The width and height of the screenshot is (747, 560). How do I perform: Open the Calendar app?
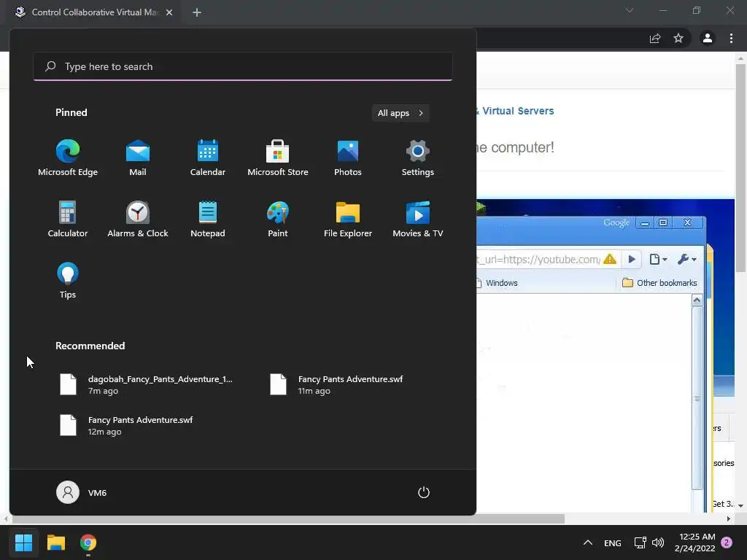(208, 158)
